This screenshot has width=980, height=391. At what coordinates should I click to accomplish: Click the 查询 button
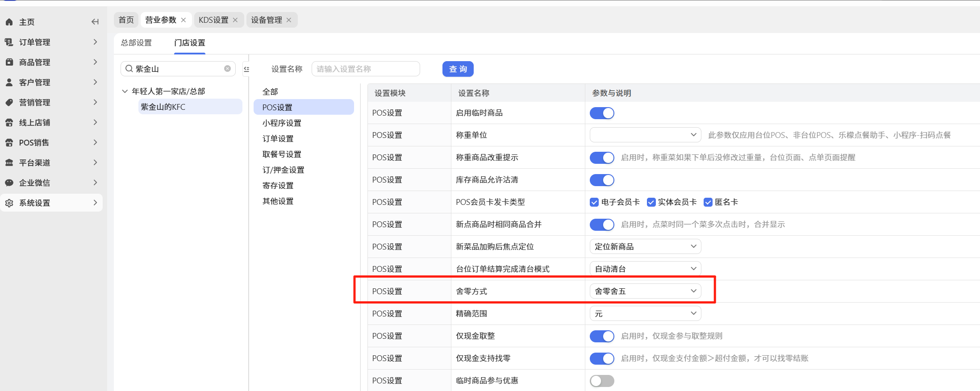(458, 69)
